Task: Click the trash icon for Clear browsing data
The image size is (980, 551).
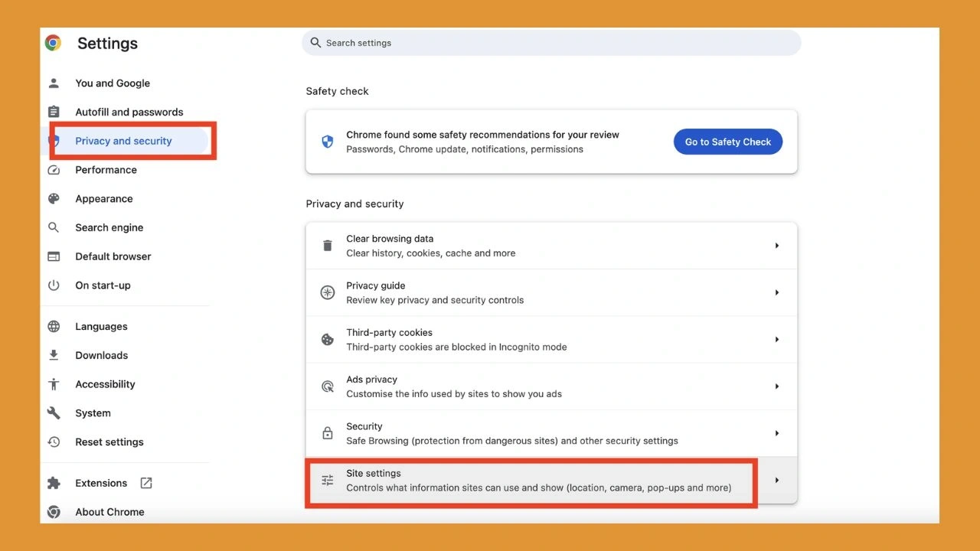Action: pos(328,246)
